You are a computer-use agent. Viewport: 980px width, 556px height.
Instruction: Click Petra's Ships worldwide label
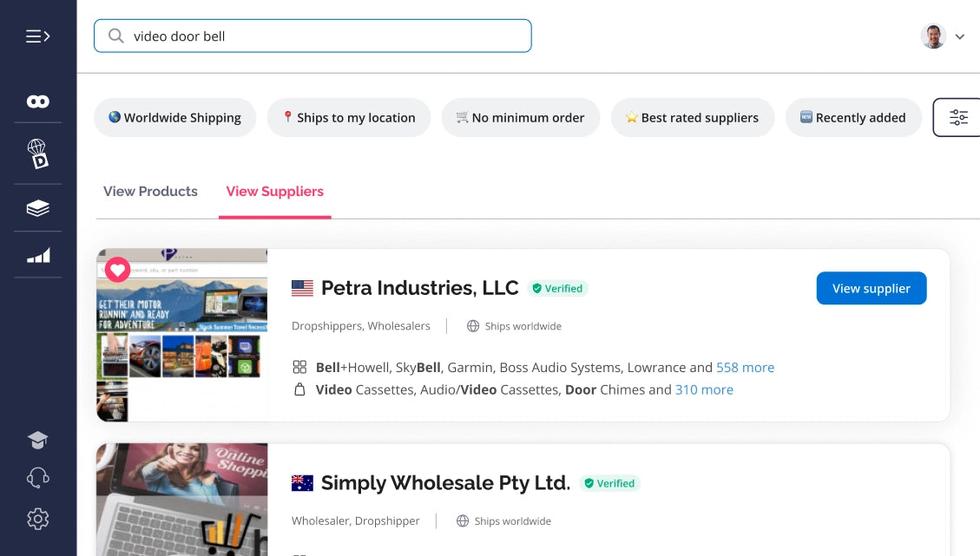(x=523, y=326)
